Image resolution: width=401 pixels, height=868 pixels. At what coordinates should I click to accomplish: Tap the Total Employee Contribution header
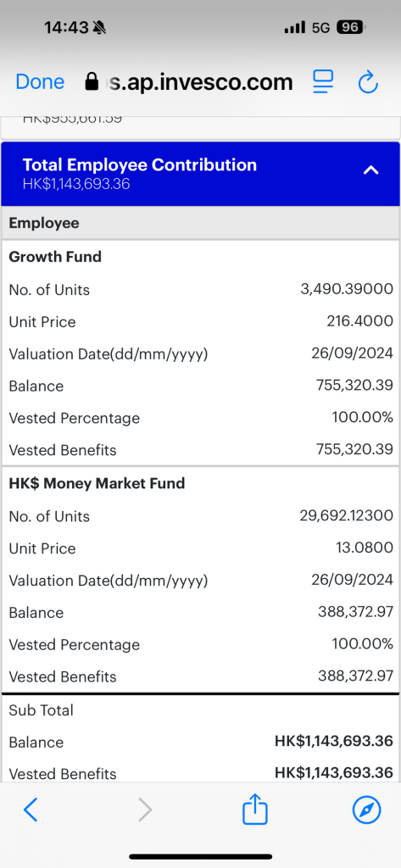200,174
